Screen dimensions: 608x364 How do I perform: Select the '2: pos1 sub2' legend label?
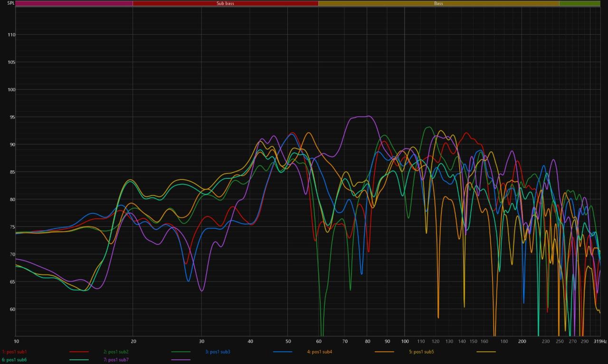[x=116, y=352]
